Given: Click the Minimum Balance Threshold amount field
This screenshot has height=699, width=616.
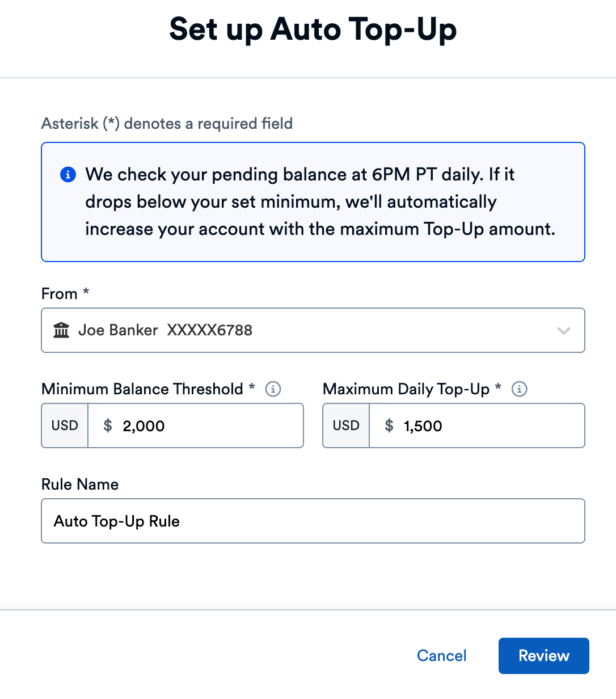Looking at the screenshot, I should 196,426.
